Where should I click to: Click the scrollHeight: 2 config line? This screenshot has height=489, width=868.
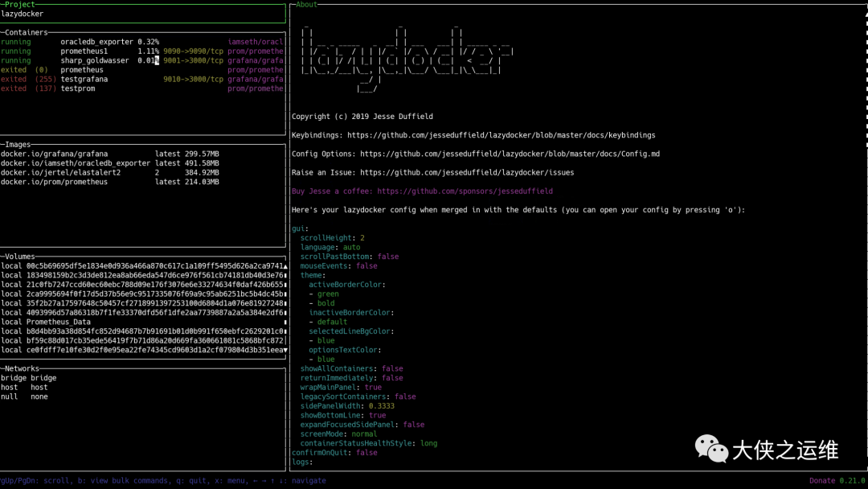[x=332, y=237]
